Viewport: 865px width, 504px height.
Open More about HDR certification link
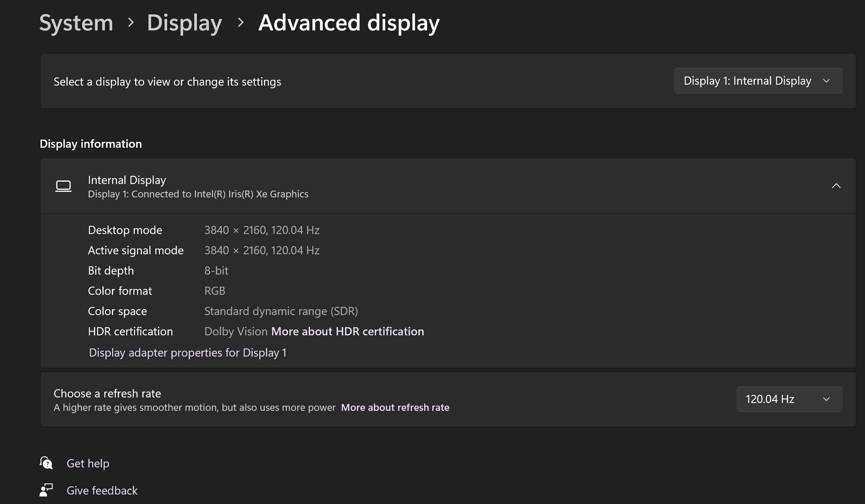click(x=348, y=332)
